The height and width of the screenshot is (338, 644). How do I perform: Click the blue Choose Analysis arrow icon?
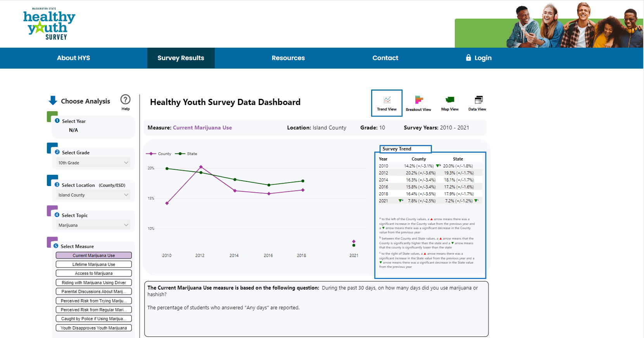click(53, 101)
